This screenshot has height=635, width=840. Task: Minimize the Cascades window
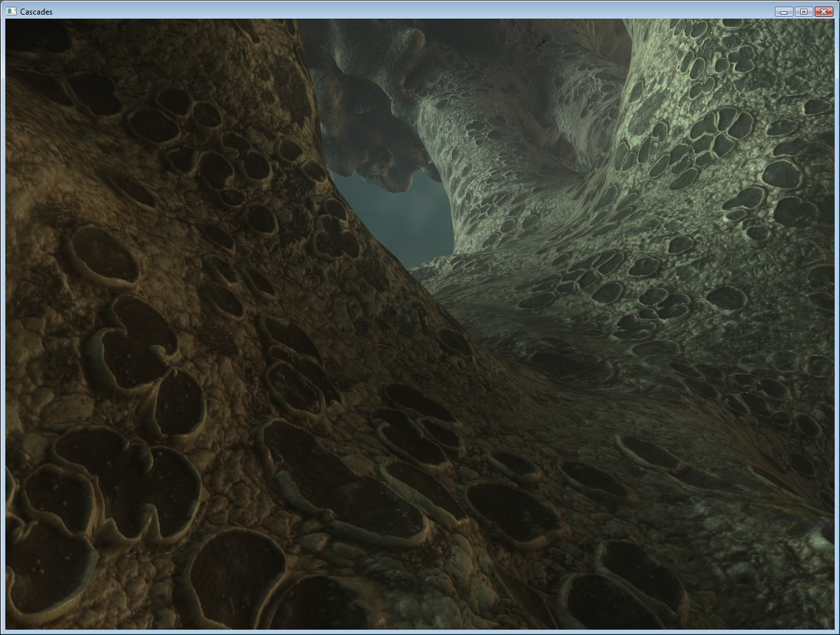(x=784, y=11)
